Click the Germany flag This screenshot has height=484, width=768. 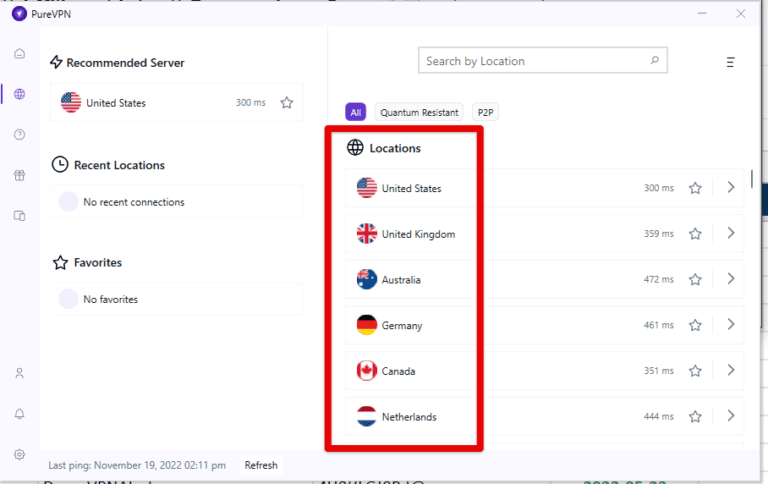point(367,325)
